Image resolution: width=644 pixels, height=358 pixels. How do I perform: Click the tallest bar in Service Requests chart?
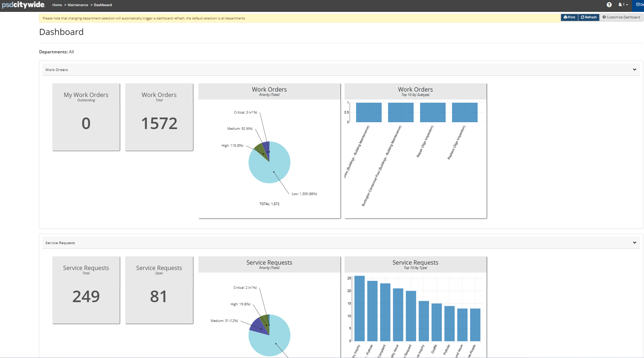(x=359, y=308)
